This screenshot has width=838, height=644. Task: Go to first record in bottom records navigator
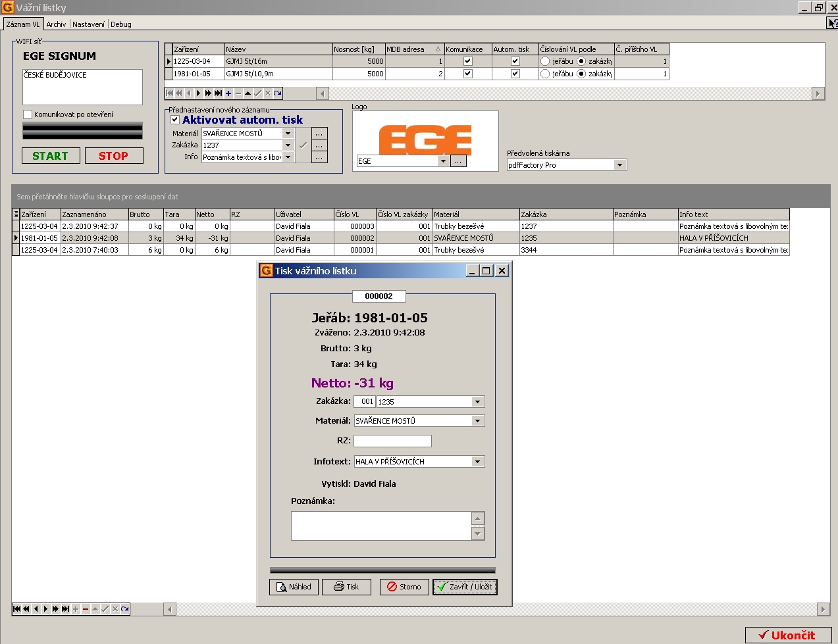(17, 609)
